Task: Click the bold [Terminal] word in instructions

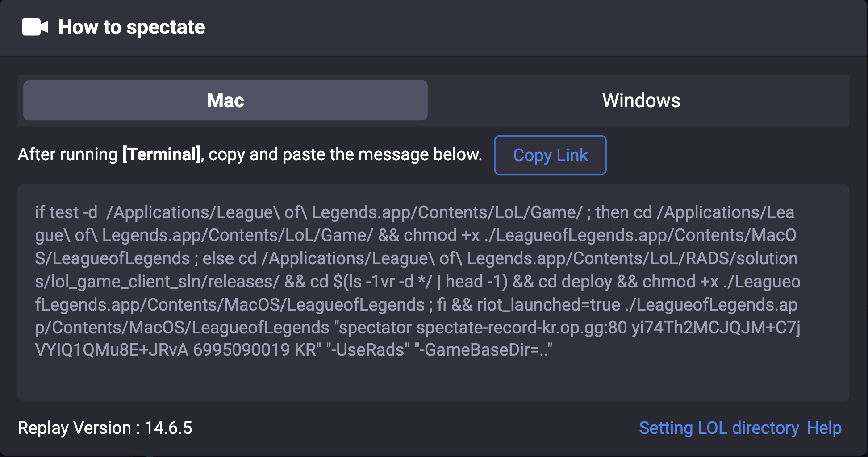Action: coord(162,154)
